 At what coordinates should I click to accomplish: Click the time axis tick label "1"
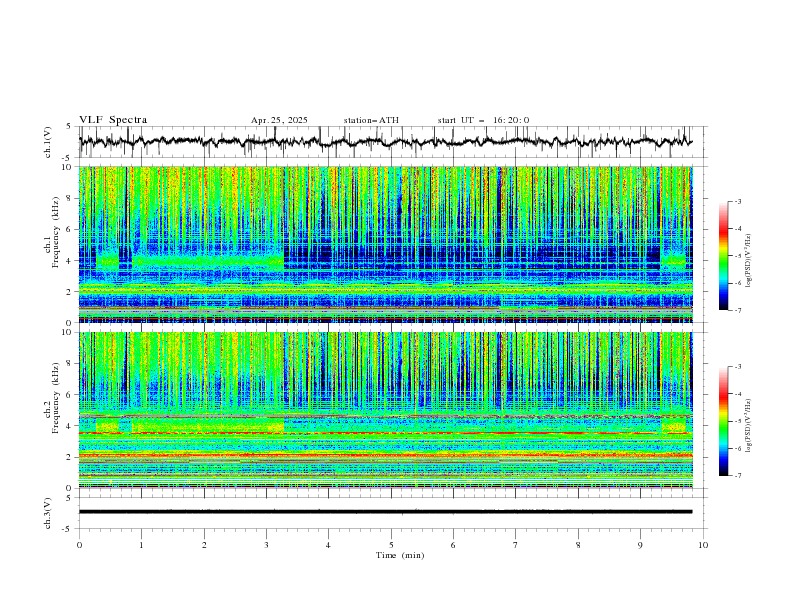[x=141, y=545]
